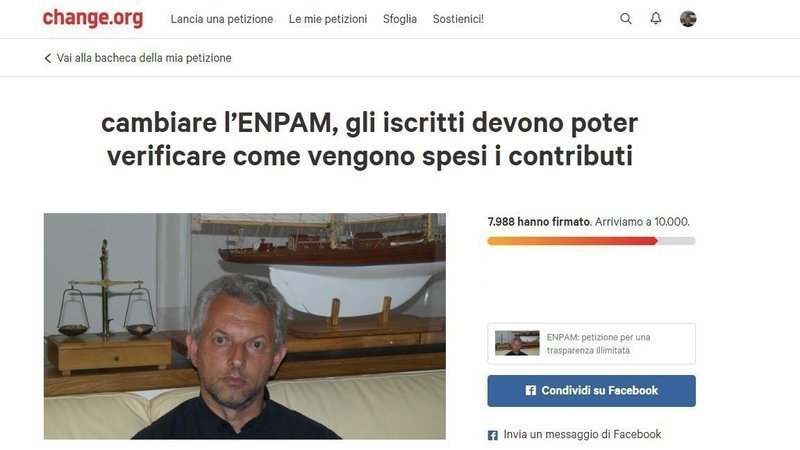Click the signature progress bar
Image resolution: width=800 pixels, height=450 pixels.
pos(591,241)
